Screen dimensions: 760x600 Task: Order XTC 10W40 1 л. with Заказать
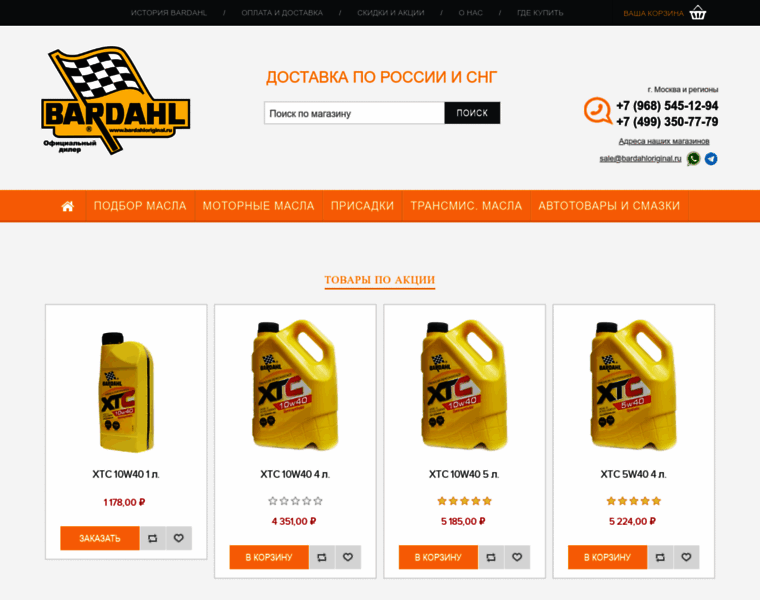coord(100,538)
